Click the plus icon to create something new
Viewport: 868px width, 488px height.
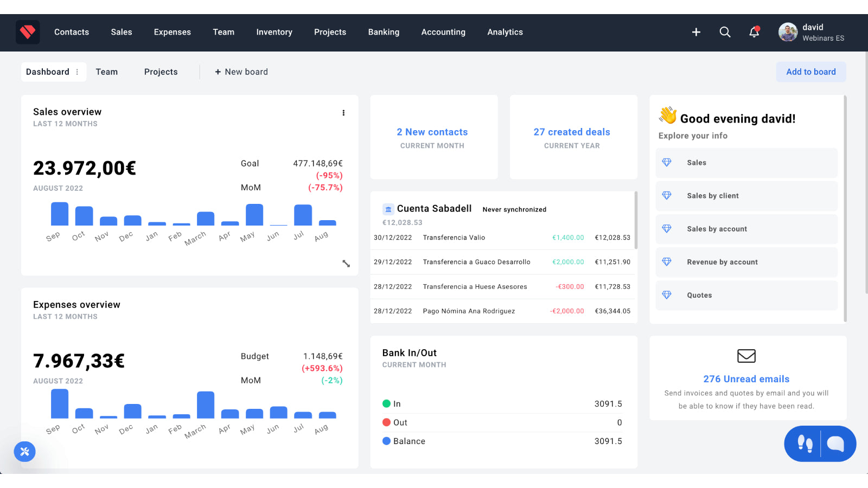(696, 32)
